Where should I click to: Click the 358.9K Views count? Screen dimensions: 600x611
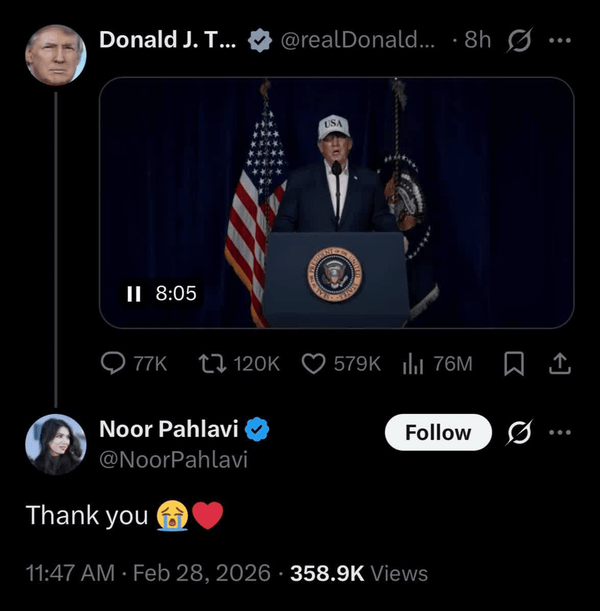pyautogui.click(x=359, y=573)
